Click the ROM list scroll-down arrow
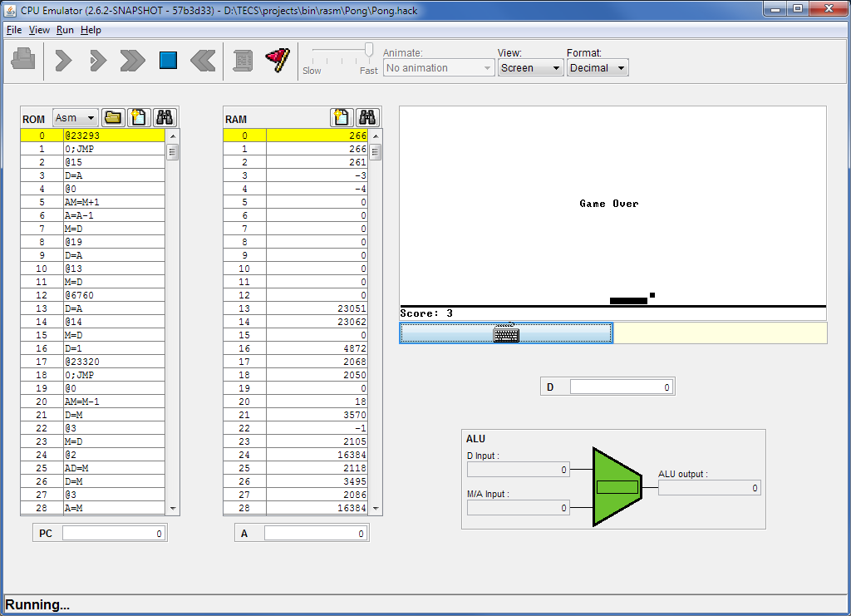 [x=173, y=508]
